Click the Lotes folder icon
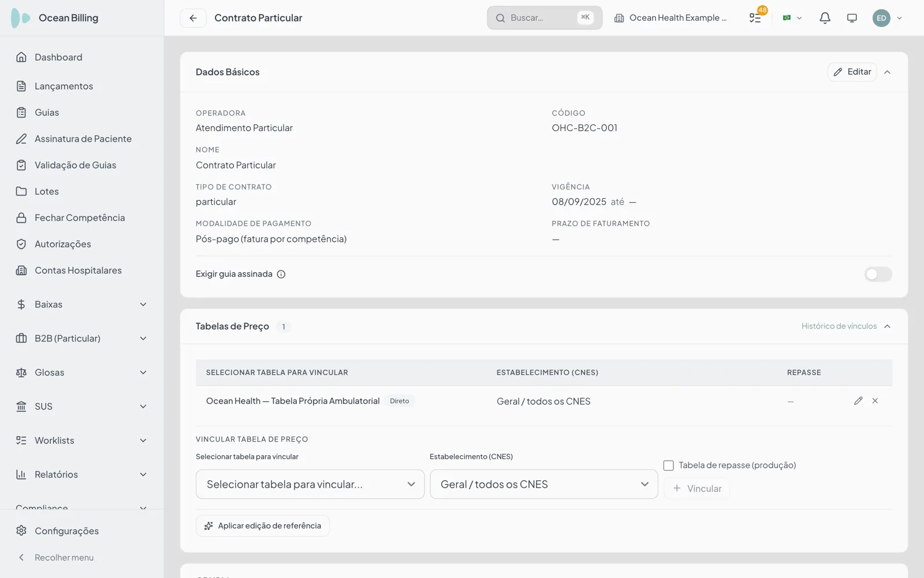924x578 pixels. (x=21, y=191)
